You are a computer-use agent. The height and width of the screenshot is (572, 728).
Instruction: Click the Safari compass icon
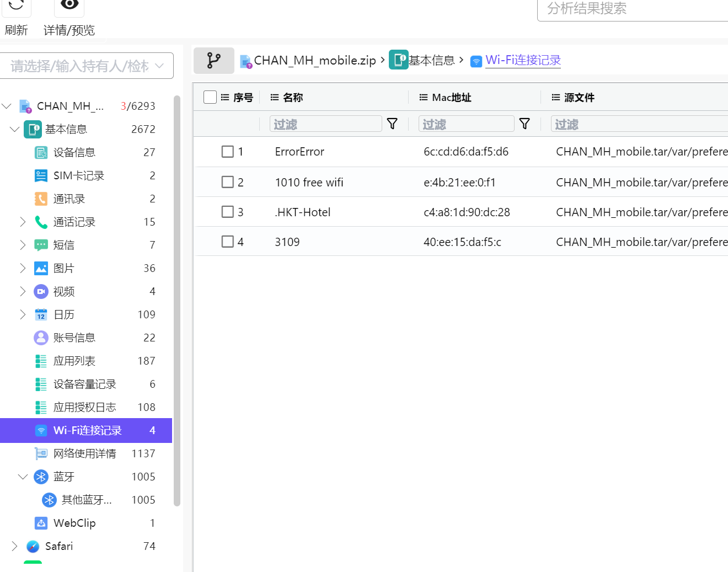[x=33, y=546]
